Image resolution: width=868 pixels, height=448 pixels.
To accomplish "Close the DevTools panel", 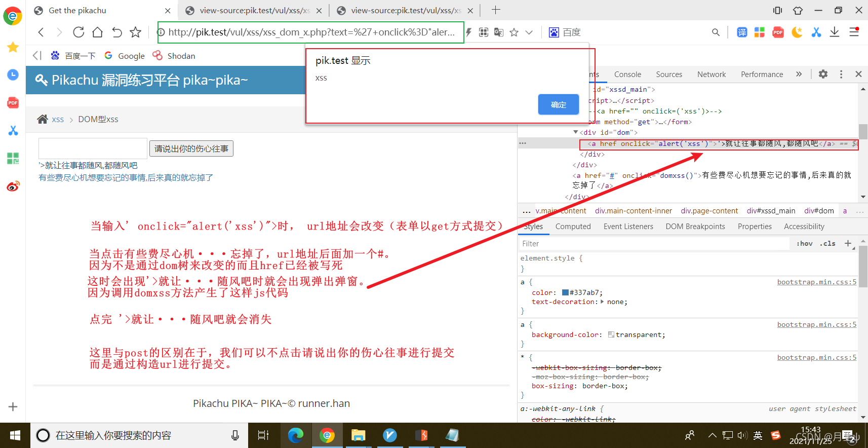I will (858, 74).
